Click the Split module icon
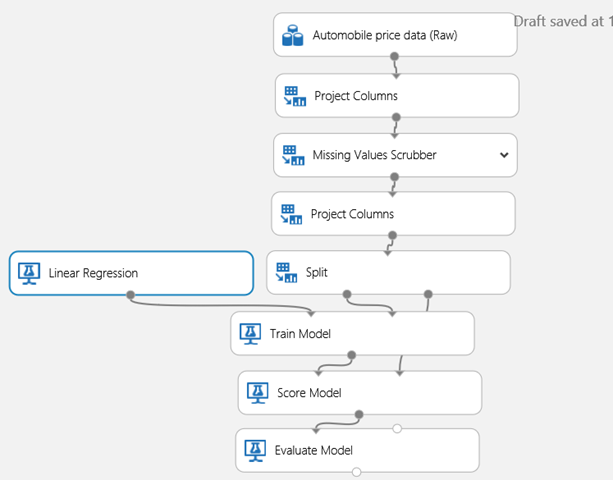Screen dimensions: 613x480 pos(287,271)
